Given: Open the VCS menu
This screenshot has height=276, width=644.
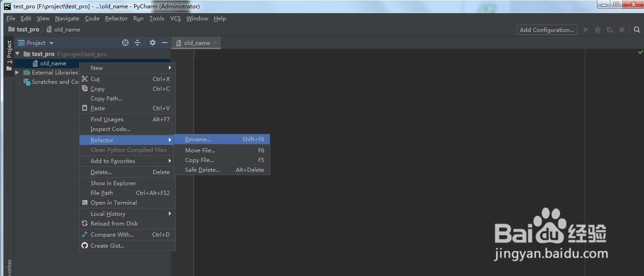Looking at the screenshot, I should (x=175, y=19).
